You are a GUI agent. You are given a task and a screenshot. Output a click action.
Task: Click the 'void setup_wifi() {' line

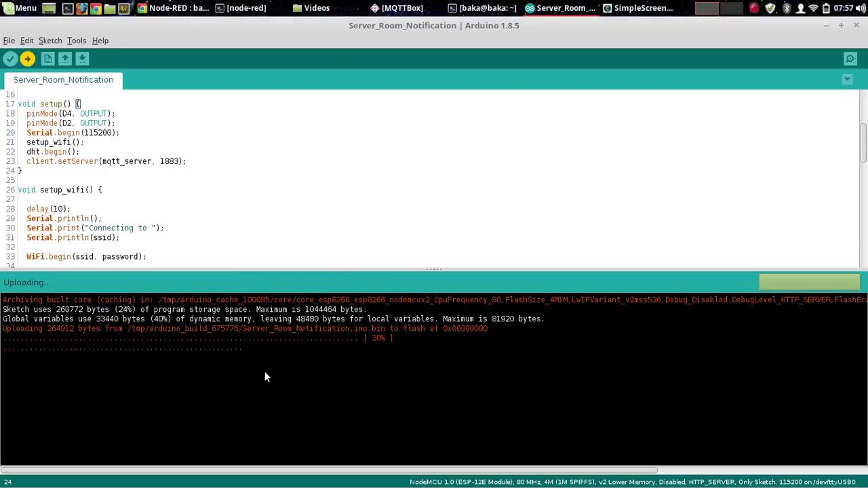(60, 190)
